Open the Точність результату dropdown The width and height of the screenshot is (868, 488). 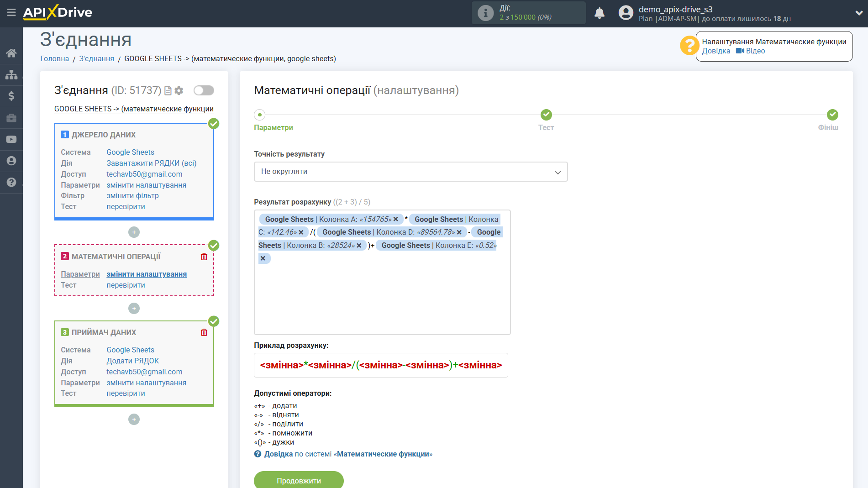[410, 172]
